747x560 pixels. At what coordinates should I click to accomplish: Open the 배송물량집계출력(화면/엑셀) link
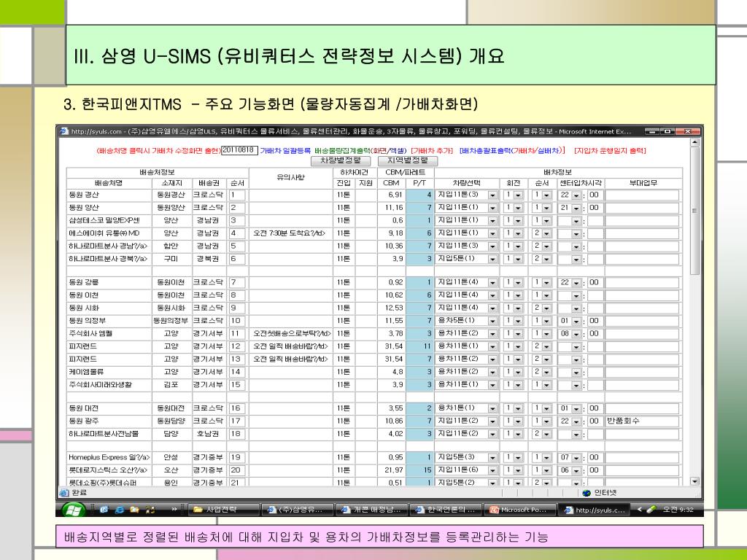[360, 151]
